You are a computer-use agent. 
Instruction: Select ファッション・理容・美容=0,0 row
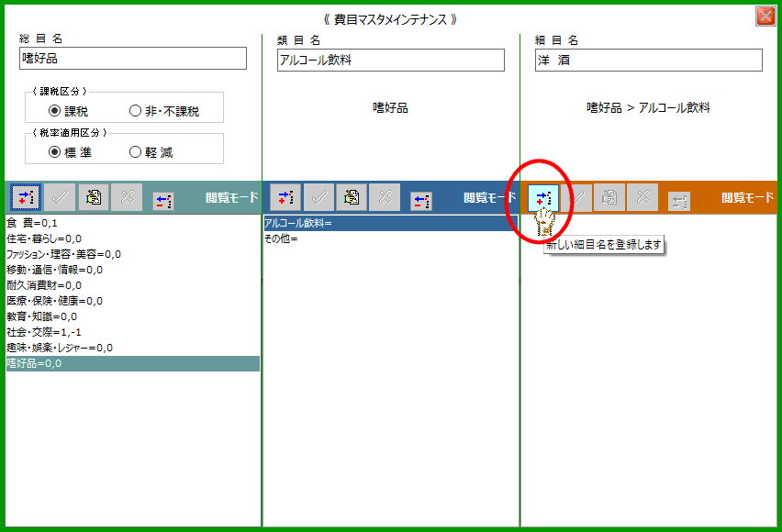click(133, 254)
